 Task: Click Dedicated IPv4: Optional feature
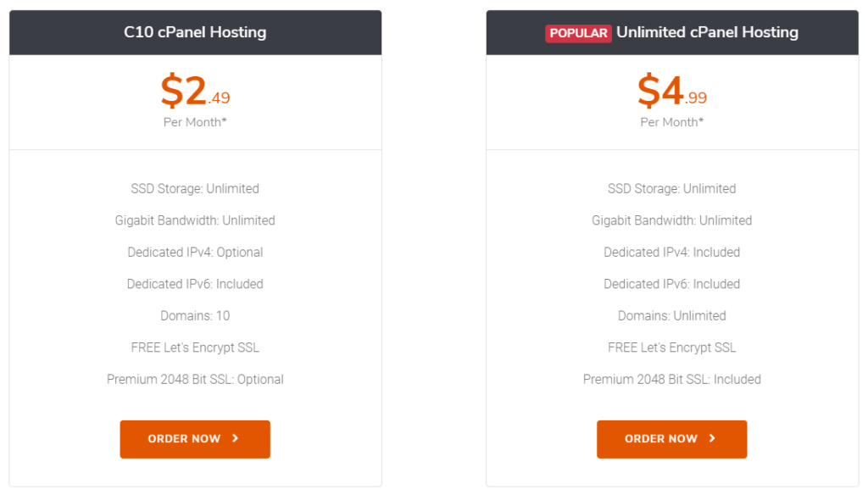pyautogui.click(x=195, y=253)
